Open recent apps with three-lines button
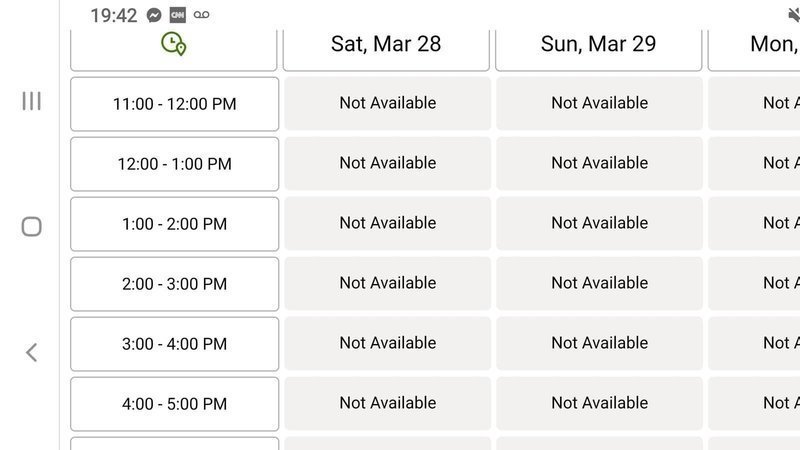The image size is (800, 450). click(31, 101)
